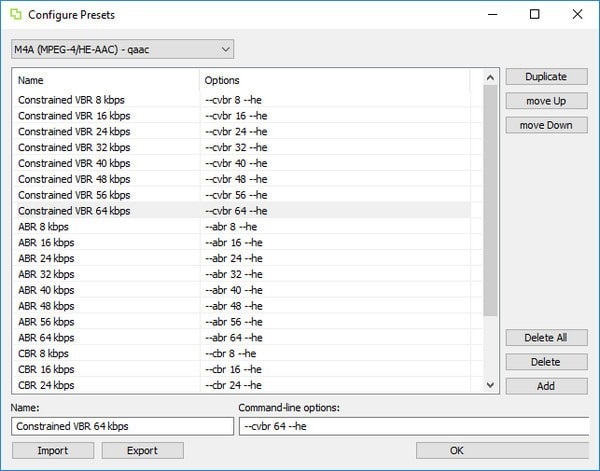
Task: Click the Options column header
Action: point(335,80)
